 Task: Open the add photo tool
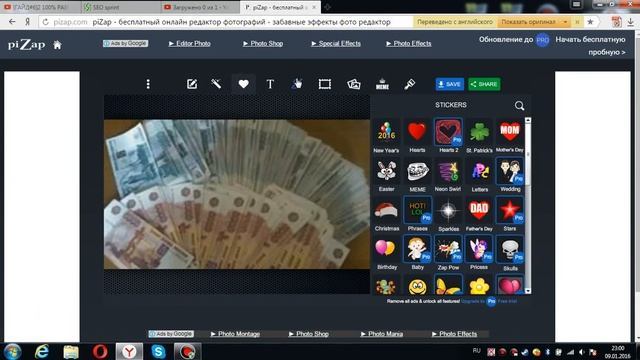(353, 84)
